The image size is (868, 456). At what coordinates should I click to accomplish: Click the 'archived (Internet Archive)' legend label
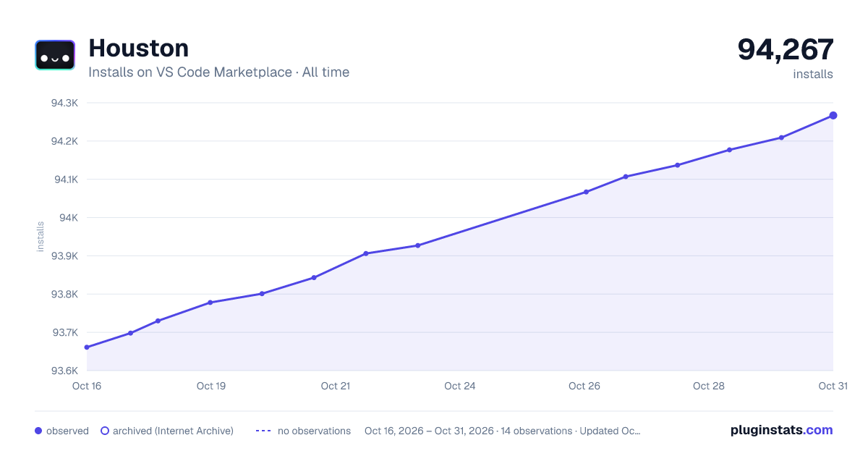(x=173, y=431)
